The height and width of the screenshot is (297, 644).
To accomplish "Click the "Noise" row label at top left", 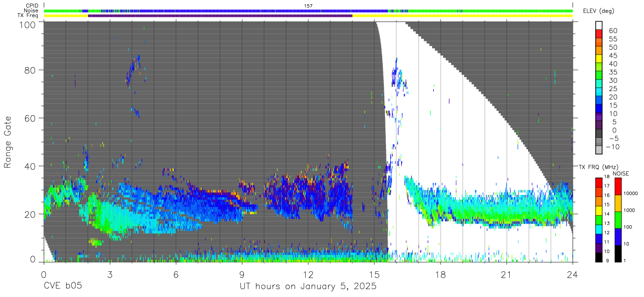I will (x=31, y=10).
